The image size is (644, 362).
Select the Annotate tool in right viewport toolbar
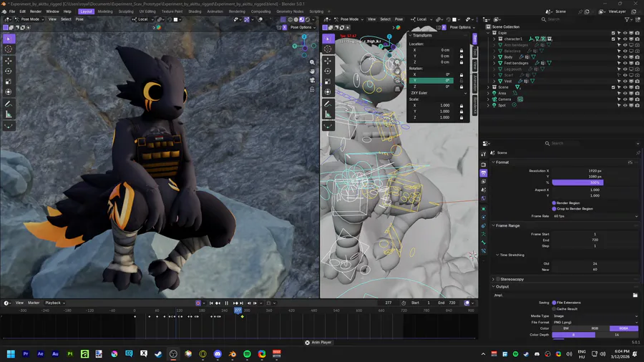(x=328, y=104)
